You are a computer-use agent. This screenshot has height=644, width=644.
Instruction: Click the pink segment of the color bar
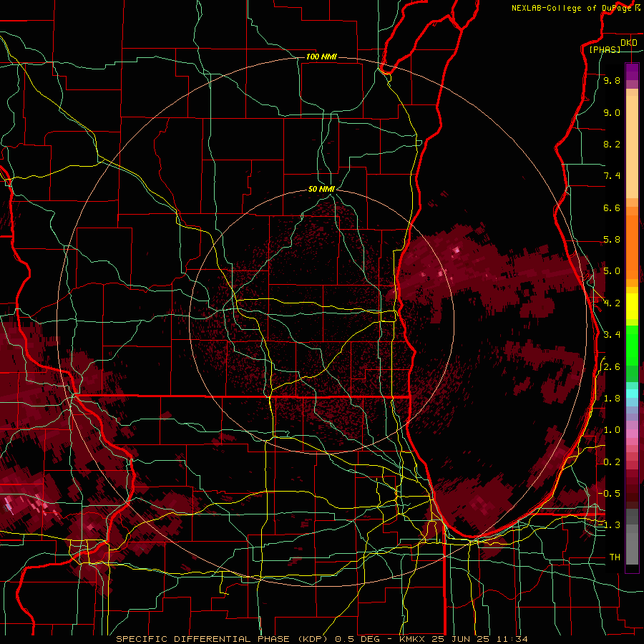pos(632,434)
